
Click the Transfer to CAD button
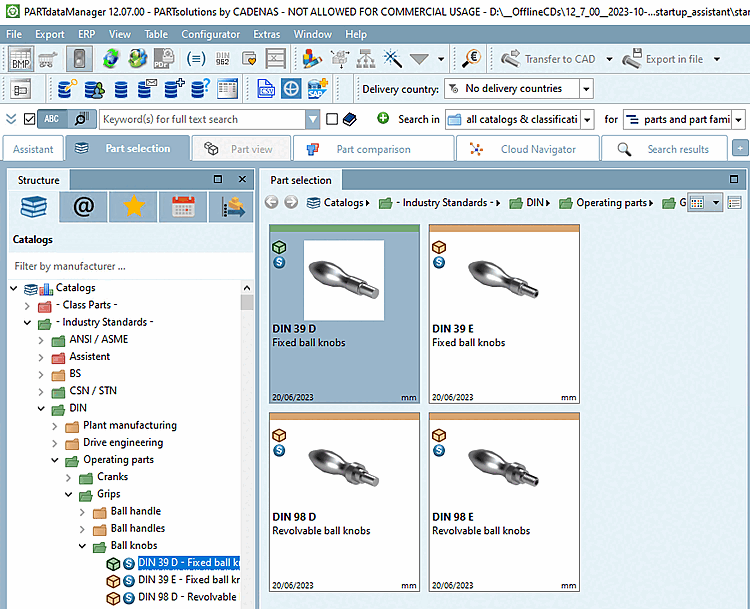(549, 59)
